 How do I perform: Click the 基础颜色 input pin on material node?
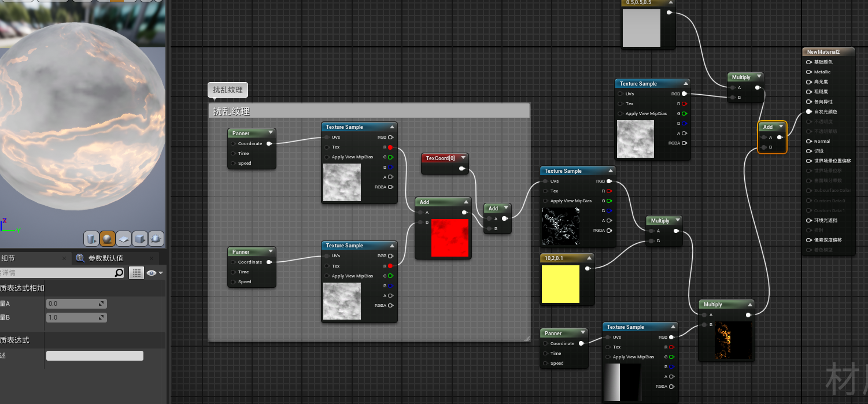pyautogui.click(x=808, y=62)
